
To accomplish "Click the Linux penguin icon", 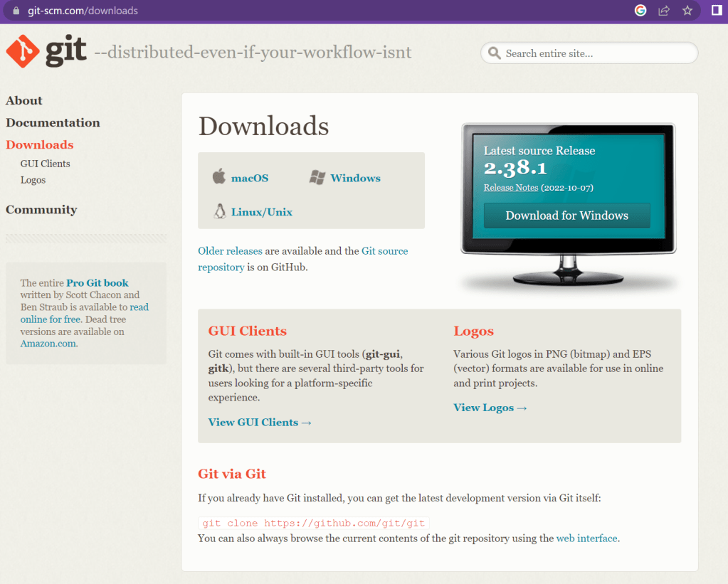I will point(220,211).
